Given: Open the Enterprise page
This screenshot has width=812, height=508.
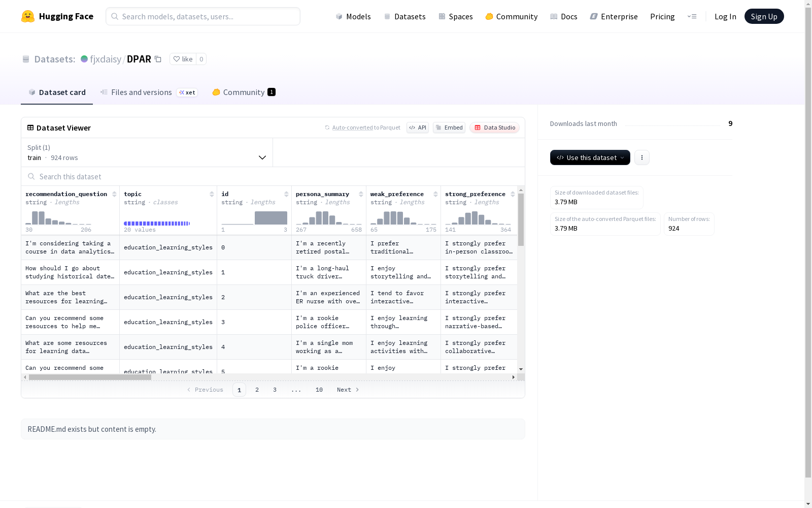Looking at the screenshot, I should (614, 16).
